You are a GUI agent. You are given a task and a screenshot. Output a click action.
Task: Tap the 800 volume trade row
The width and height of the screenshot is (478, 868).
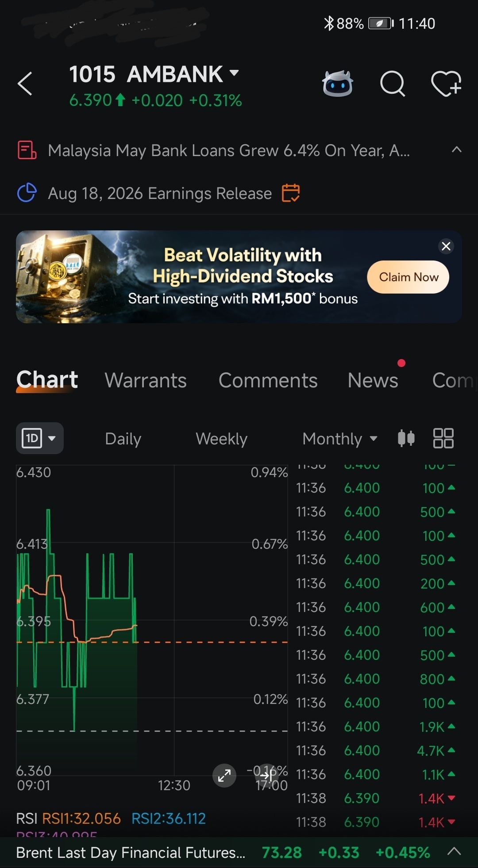(x=376, y=679)
